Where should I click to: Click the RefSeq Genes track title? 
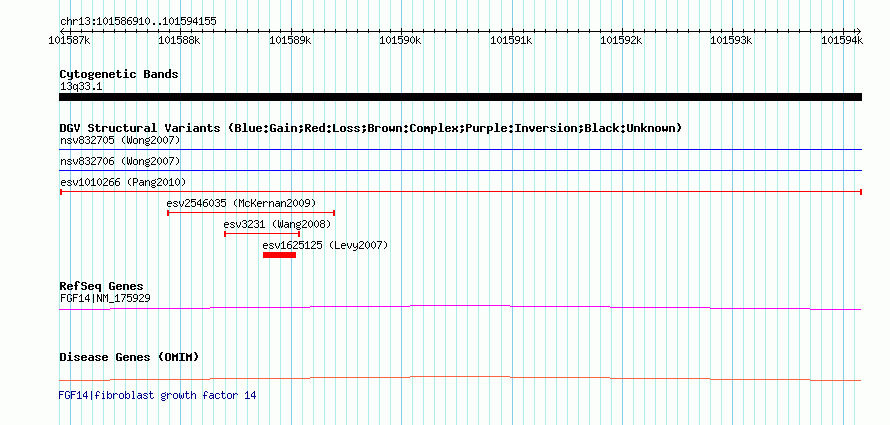coord(102,286)
